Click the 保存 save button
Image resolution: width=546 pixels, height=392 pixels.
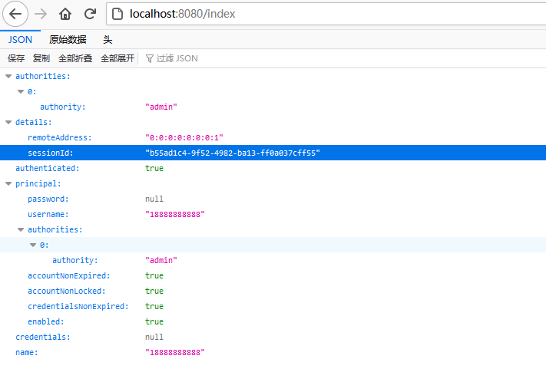[16, 58]
